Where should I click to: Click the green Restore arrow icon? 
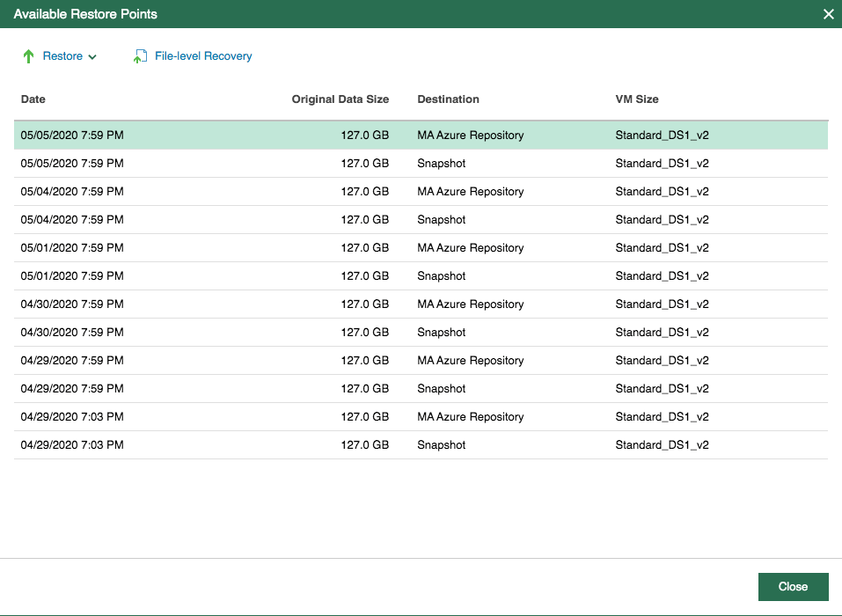point(28,56)
